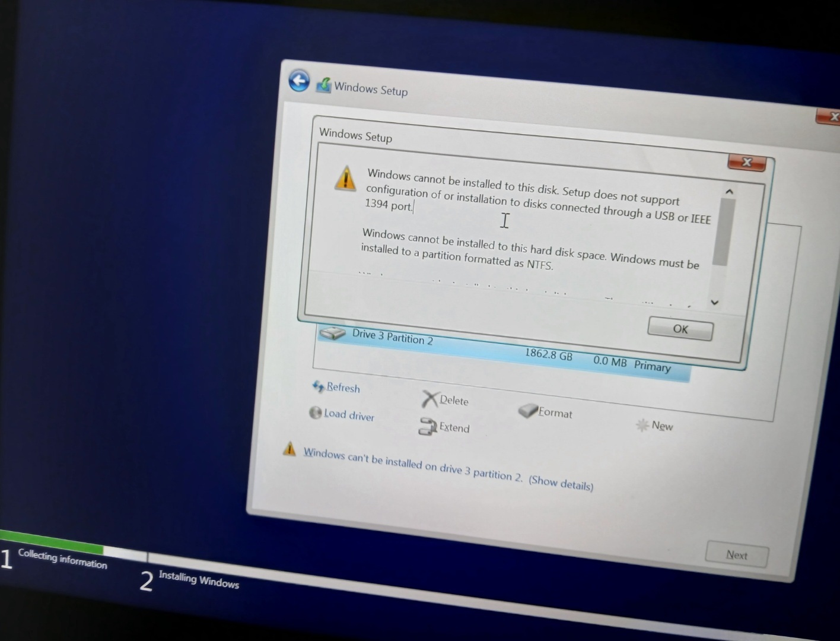Click the Extend partition icon
This screenshot has height=641, width=840.
tap(428, 426)
